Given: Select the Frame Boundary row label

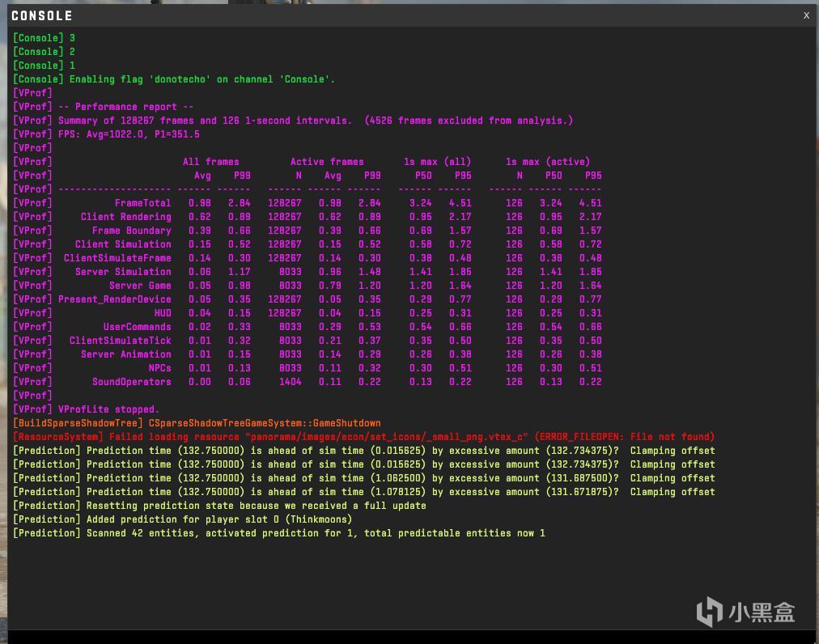Looking at the screenshot, I should coord(132,231).
